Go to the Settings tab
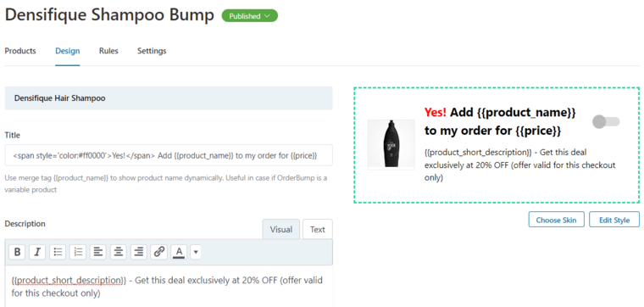 coord(152,51)
